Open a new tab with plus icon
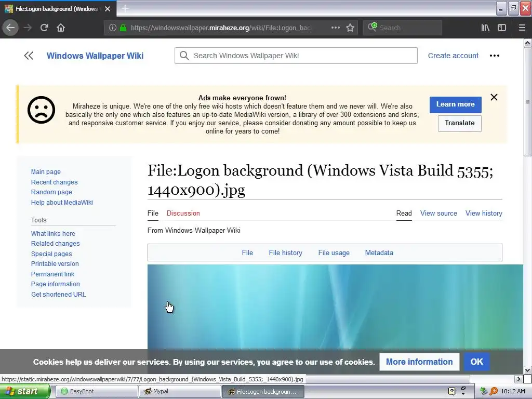The width and height of the screenshot is (532, 399). [125, 8]
